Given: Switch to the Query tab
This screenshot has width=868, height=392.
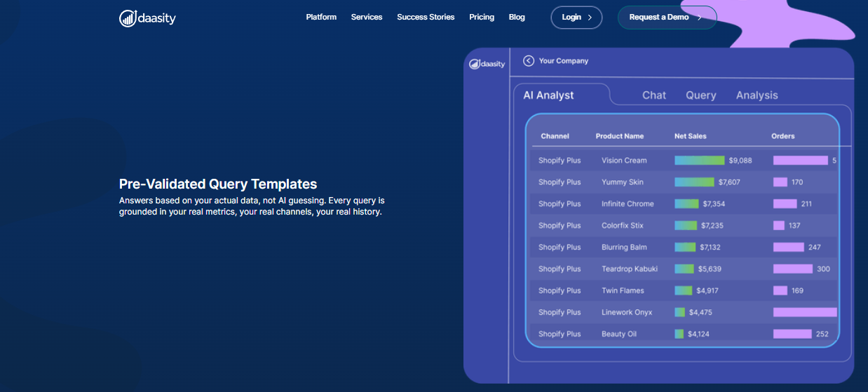Looking at the screenshot, I should [701, 95].
